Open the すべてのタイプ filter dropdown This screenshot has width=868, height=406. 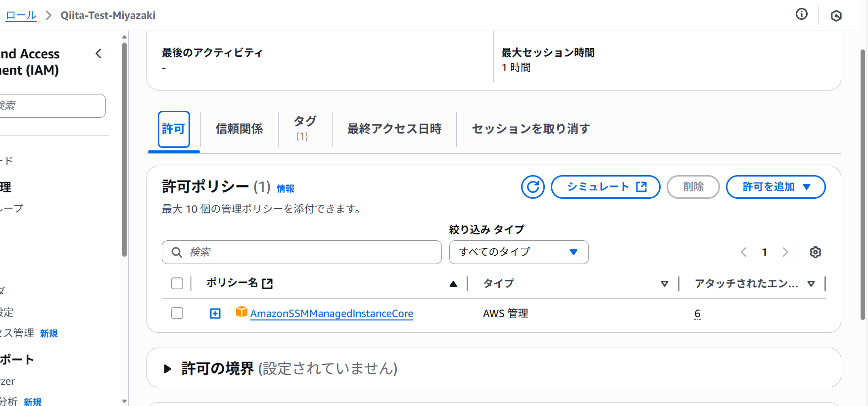pos(519,252)
